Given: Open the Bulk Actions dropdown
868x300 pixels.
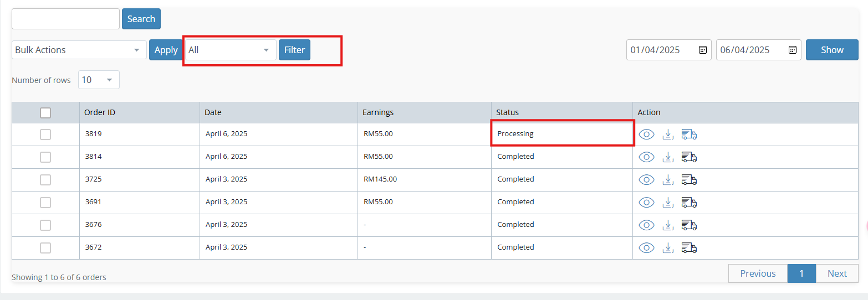Looking at the screenshot, I should (x=79, y=50).
